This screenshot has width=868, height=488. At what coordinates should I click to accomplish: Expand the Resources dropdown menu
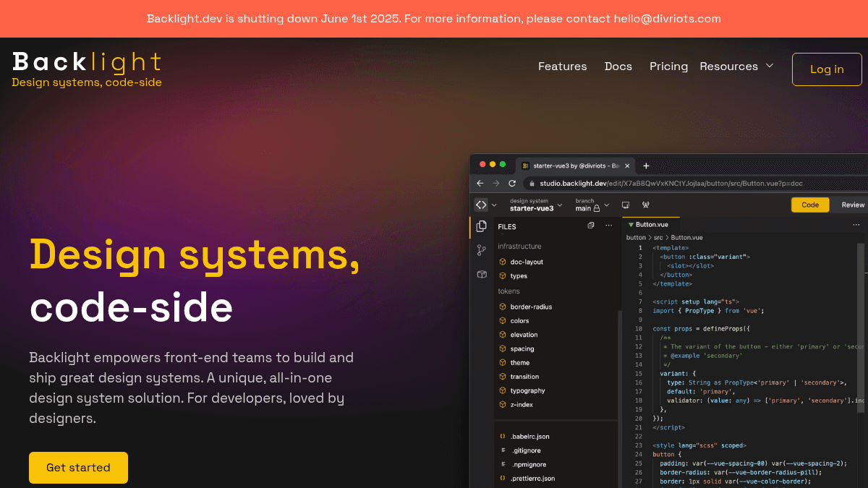click(x=736, y=67)
